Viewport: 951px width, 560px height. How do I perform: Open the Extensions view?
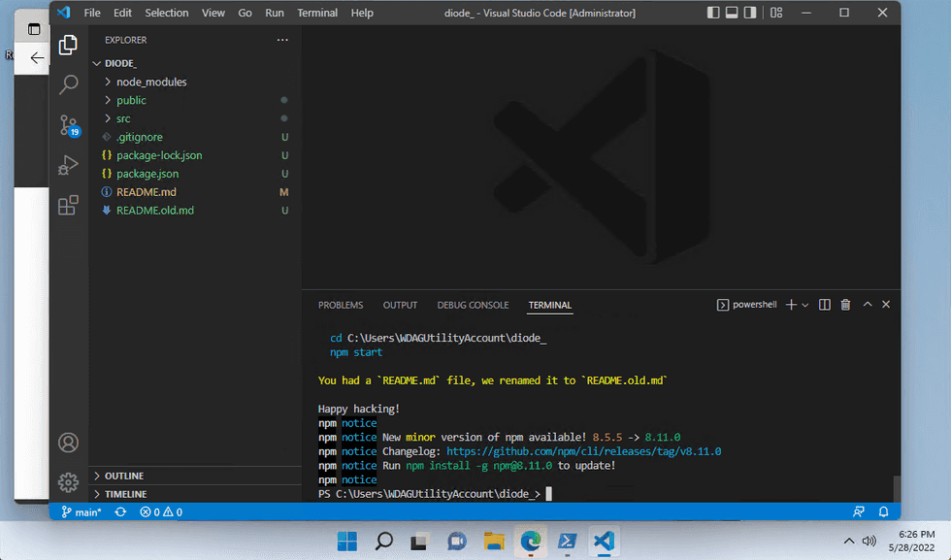pos(68,205)
